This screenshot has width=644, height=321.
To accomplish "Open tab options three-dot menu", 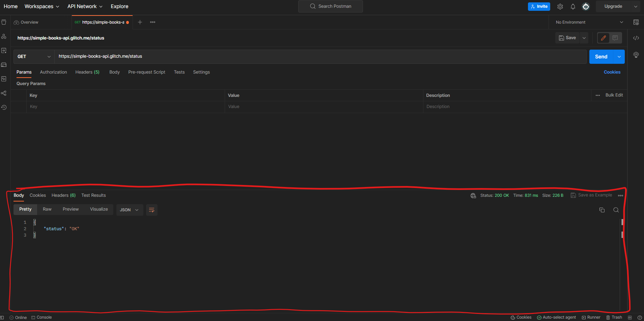I will click(153, 22).
